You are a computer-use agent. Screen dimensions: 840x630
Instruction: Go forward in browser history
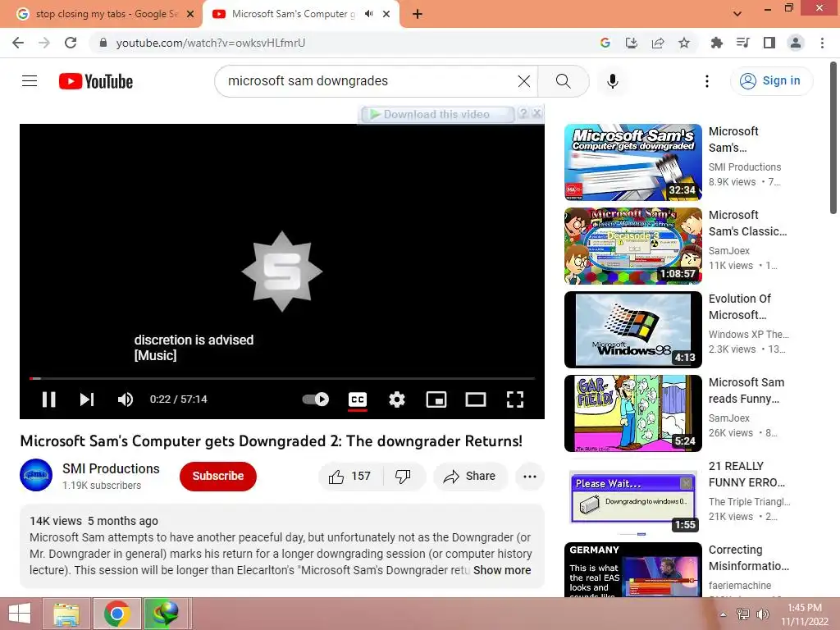click(x=44, y=43)
